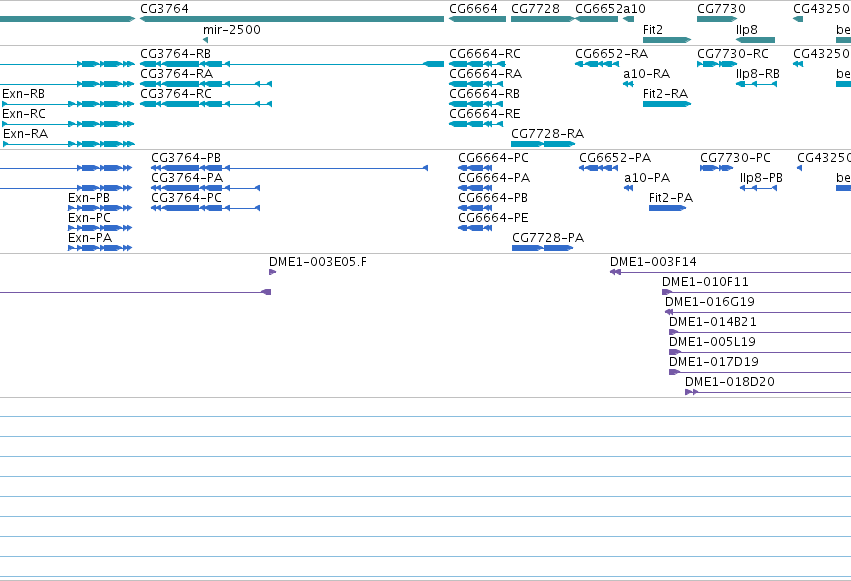Screen dimensions: 851x581
Task: Click the a10-PA protein label
Action: coord(647,178)
